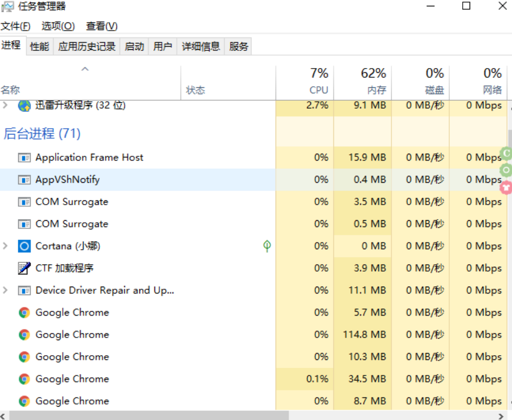Click the Task Manager title bar icon

[8, 6]
